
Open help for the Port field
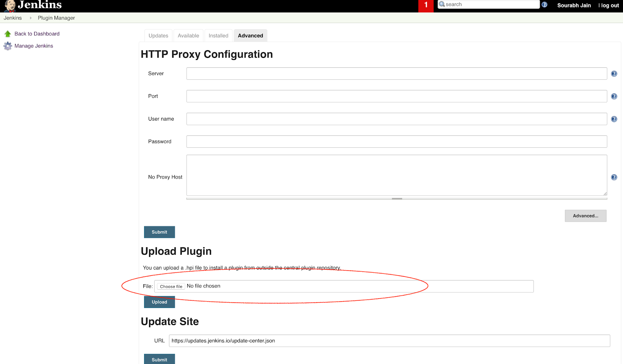pos(614,96)
